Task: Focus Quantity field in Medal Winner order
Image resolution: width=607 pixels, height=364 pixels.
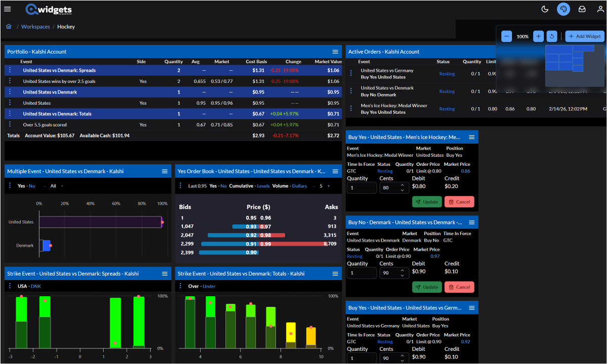Action: click(x=362, y=188)
